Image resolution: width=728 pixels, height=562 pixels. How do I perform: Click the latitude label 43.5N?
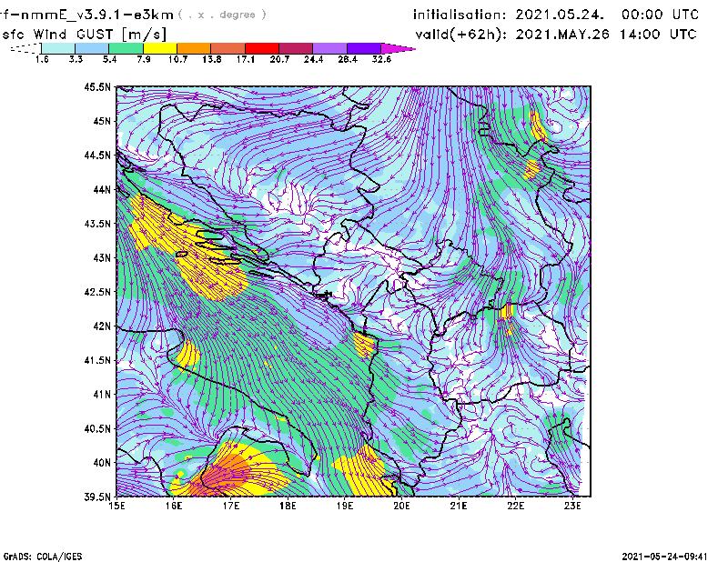[x=97, y=224]
